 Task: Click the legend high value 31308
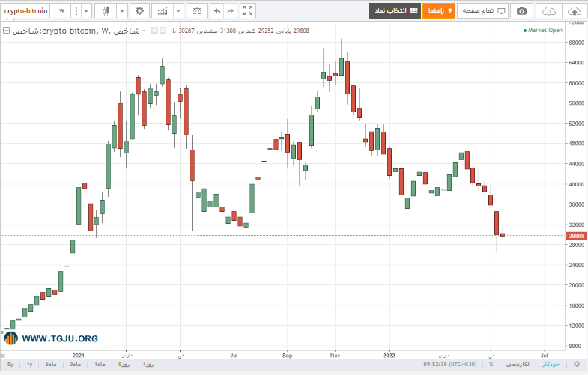(228, 31)
